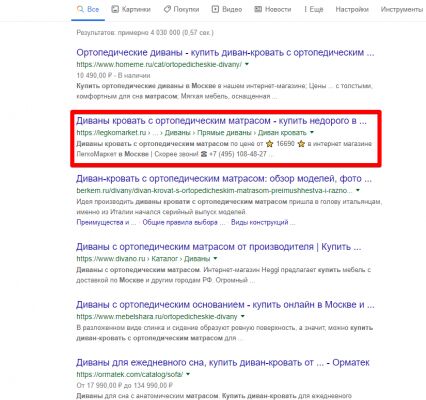Open the Покупки tab
Screen dimensions: 426x400
(181, 9)
